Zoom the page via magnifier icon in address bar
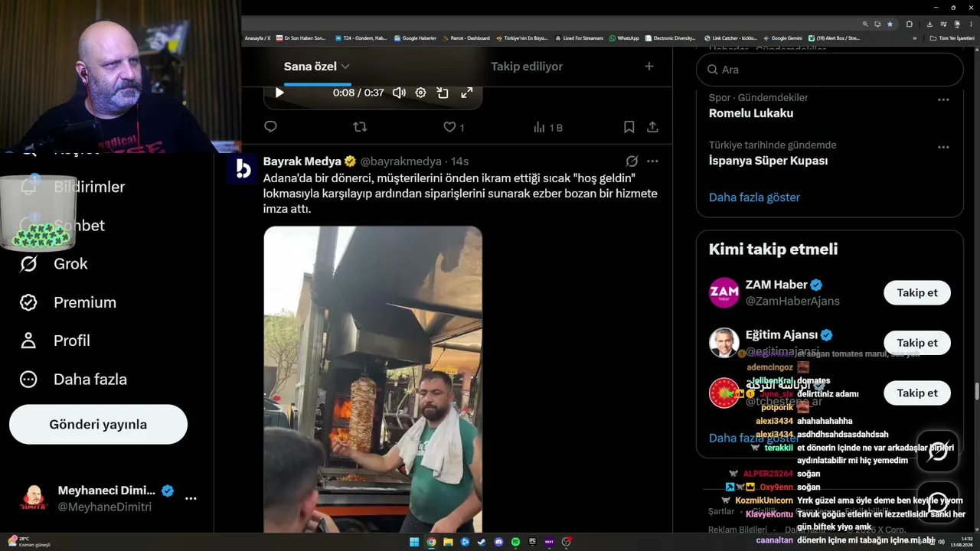This screenshot has width=980, height=551. pyautogui.click(x=865, y=24)
